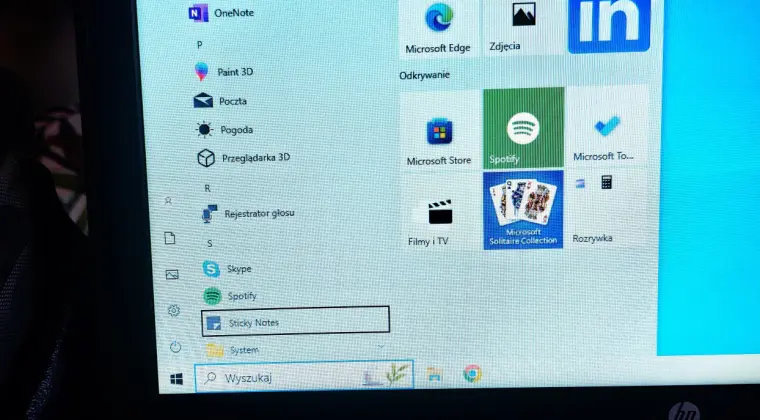Image resolution: width=760 pixels, height=420 pixels.
Task: Open the Poczta mail app
Action: (x=221, y=101)
